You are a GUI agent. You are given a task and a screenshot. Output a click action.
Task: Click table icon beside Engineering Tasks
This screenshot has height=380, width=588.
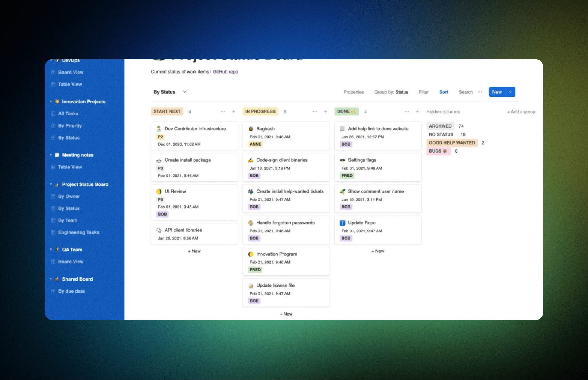coord(53,232)
